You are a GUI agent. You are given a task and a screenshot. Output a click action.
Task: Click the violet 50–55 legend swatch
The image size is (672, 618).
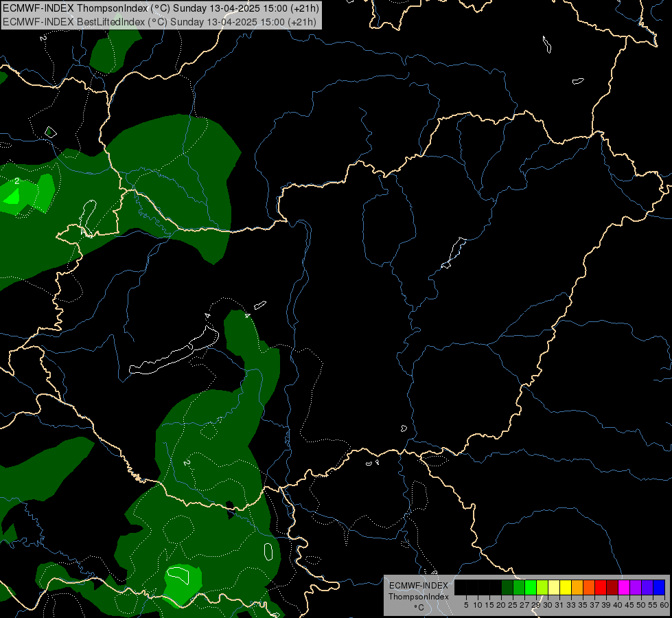(x=647, y=587)
